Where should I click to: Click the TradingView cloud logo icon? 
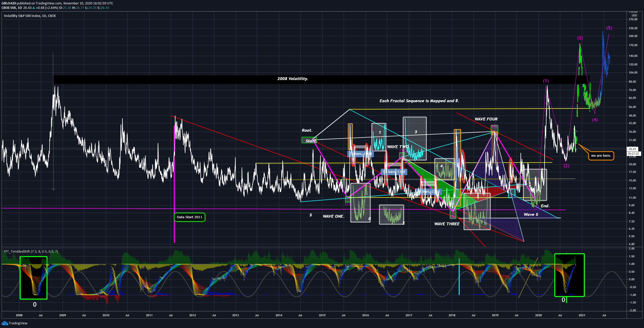(5, 323)
